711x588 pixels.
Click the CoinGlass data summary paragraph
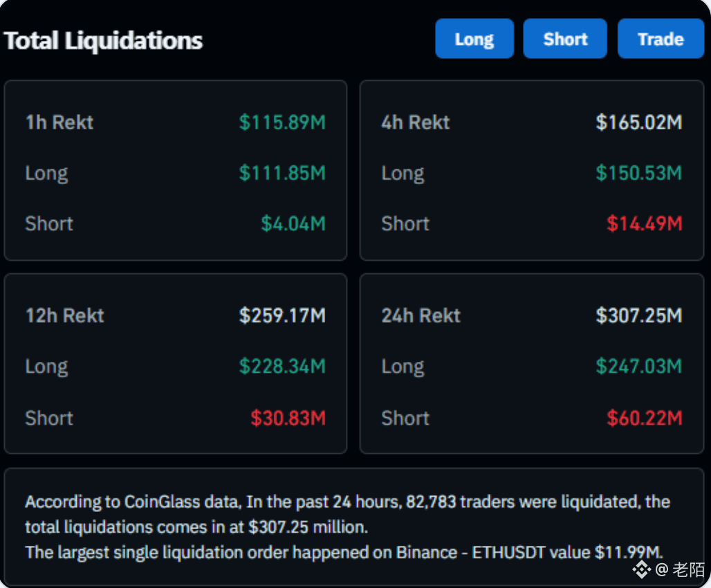pos(347,527)
